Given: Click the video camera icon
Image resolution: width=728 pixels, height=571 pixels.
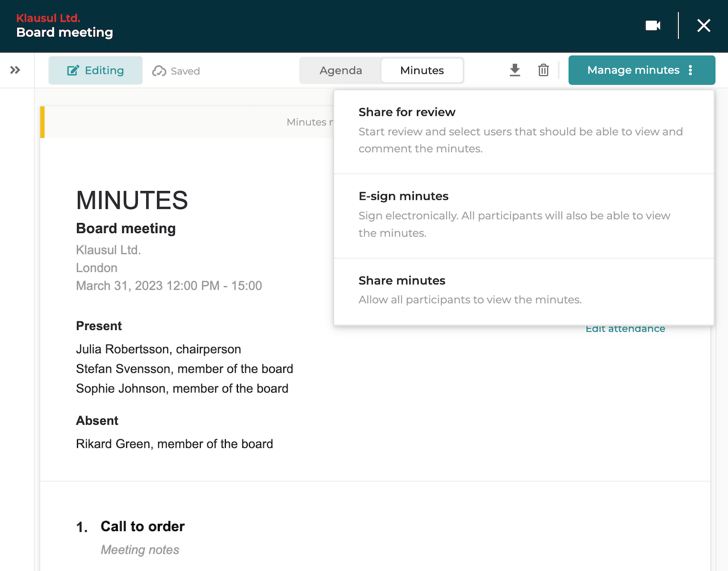Looking at the screenshot, I should point(653,26).
